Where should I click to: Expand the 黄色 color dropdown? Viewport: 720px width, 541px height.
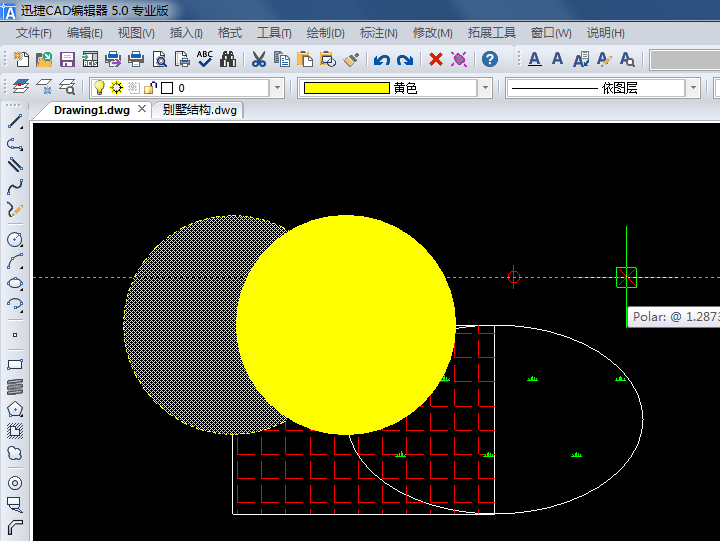[x=485, y=87]
